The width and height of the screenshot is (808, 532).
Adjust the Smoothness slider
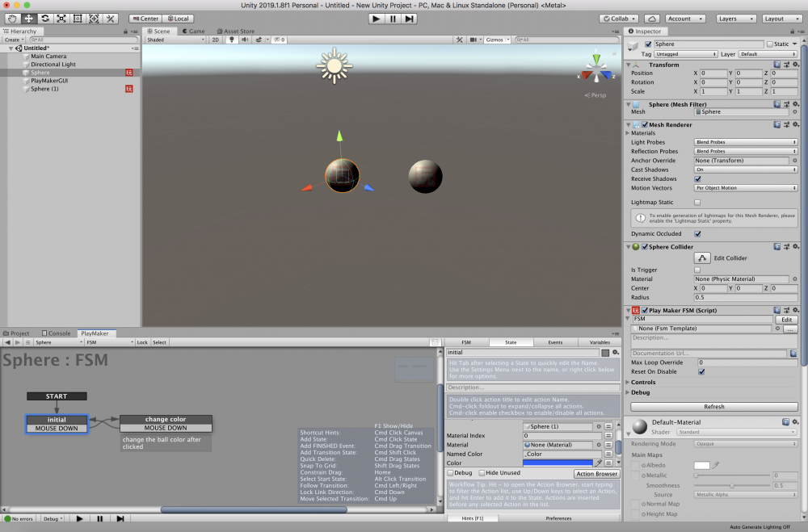point(732,486)
